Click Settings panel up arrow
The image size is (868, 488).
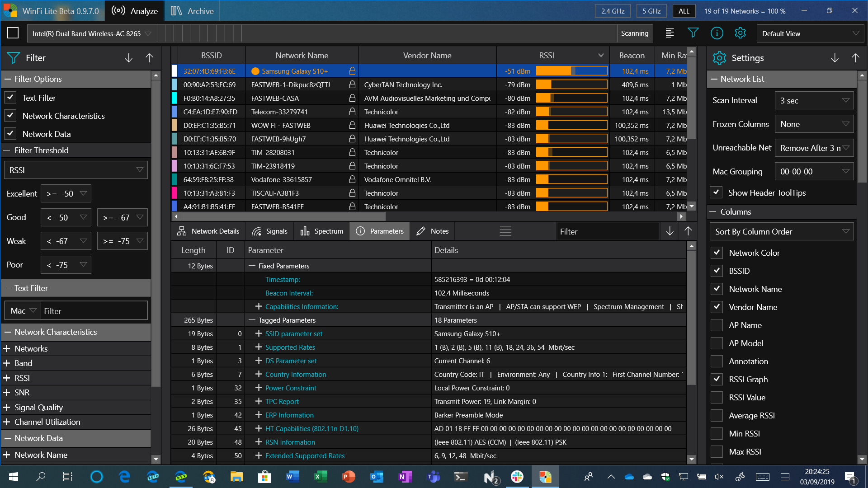point(855,58)
